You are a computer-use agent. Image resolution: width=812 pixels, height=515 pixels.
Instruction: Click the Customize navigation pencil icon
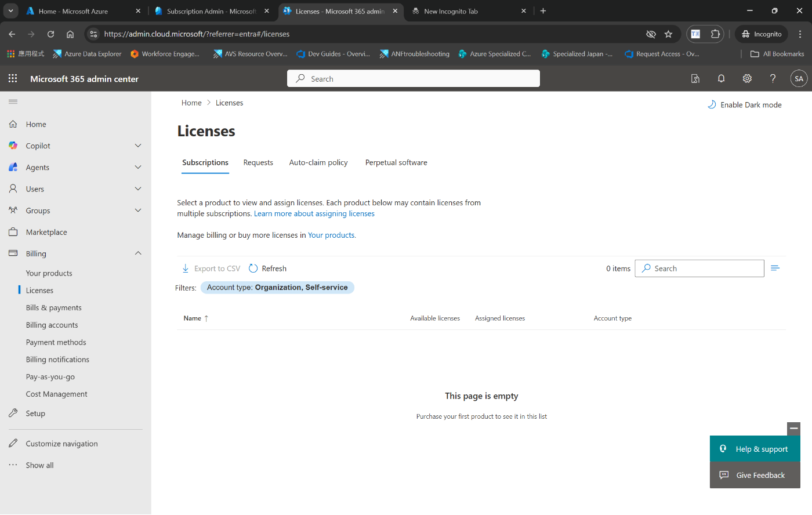point(13,444)
